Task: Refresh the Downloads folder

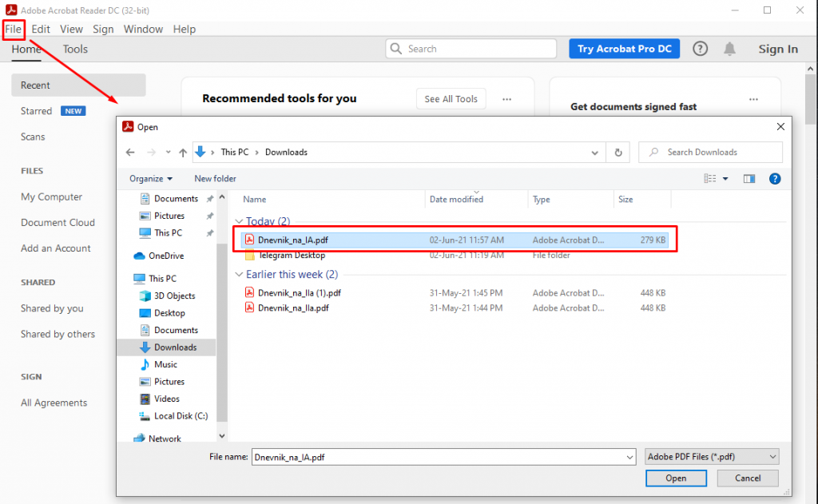Action: point(618,153)
